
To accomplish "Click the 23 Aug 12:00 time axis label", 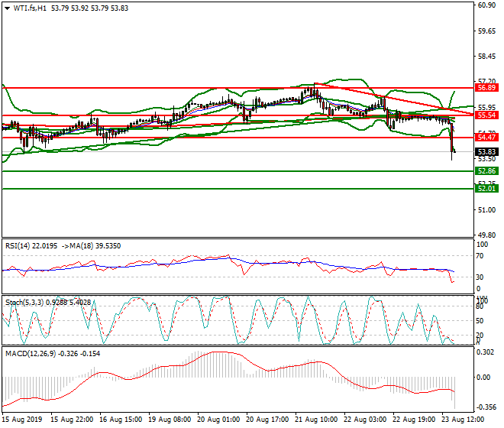I will point(463,420).
